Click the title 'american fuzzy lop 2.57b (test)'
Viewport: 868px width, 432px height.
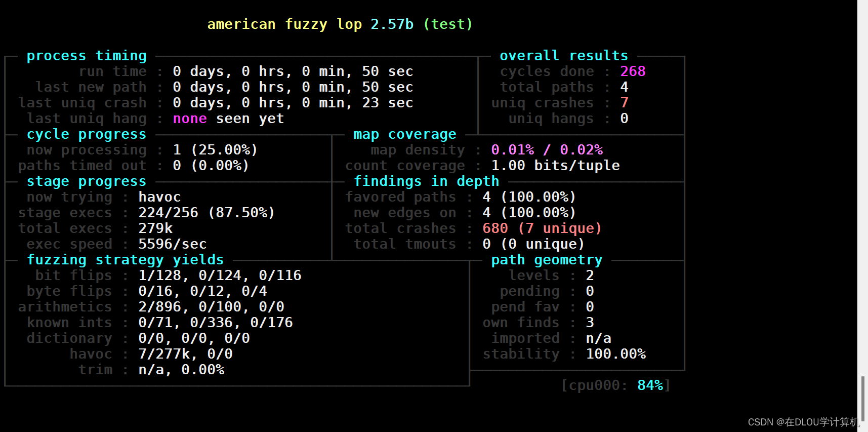coord(340,24)
